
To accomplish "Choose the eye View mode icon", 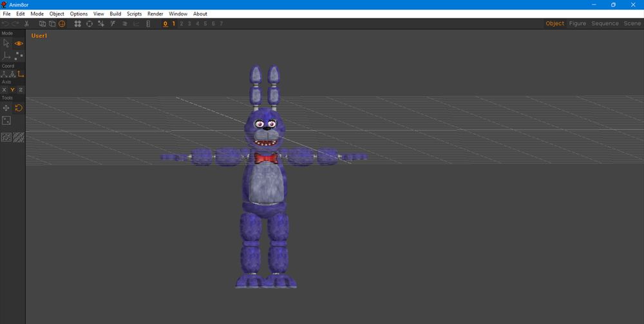I will click(19, 43).
